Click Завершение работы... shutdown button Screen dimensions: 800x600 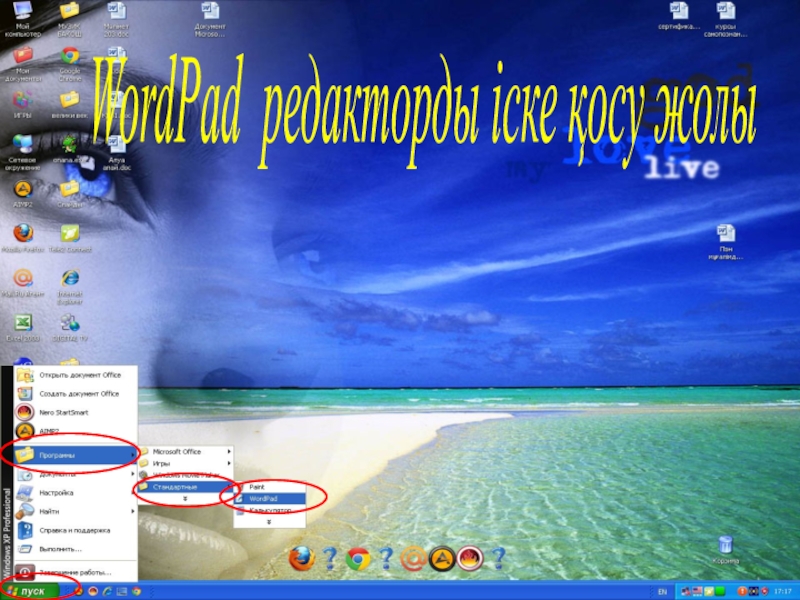[76, 572]
